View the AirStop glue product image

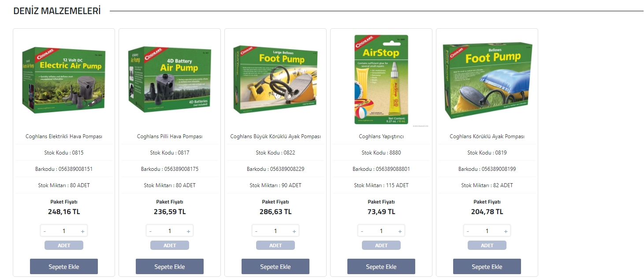point(381,79)
